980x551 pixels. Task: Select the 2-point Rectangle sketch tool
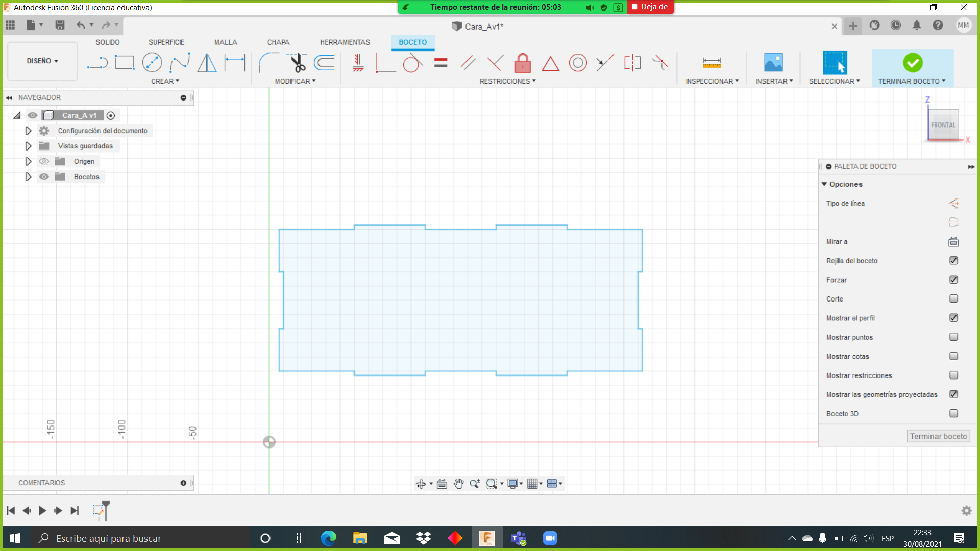coord(125,63)
